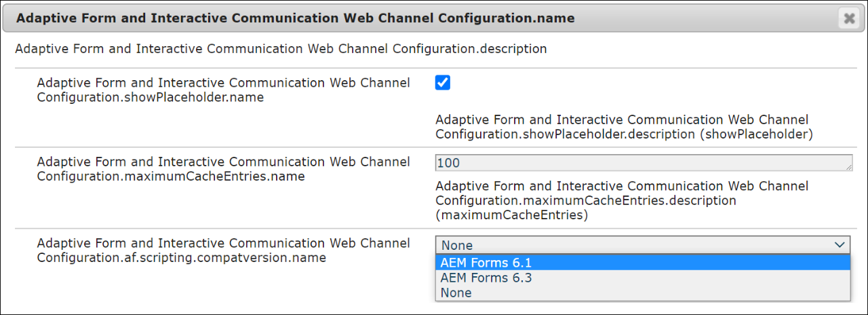The width and height of the screenshot is (868, 315).
Task: Click the showPlaceholder.description text
Action: pyautogui.click(x=624, y=127)
